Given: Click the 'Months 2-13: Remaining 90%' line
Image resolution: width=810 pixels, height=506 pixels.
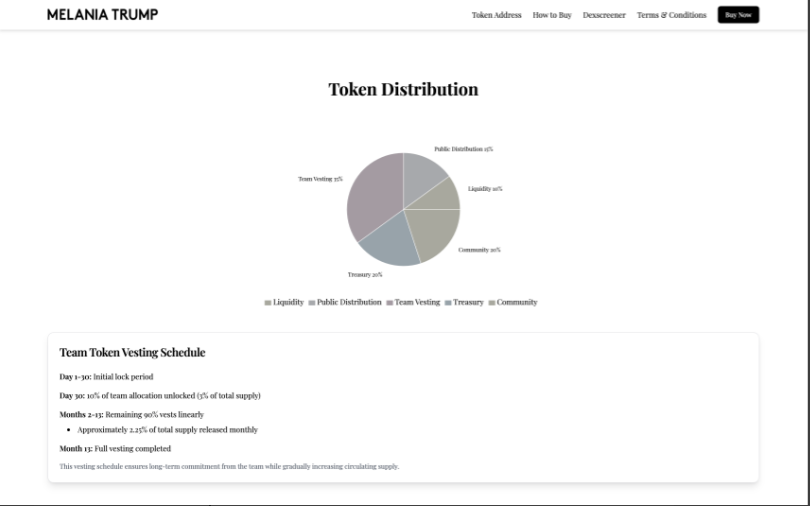Looking at the screenshot, I should point(132,414).
